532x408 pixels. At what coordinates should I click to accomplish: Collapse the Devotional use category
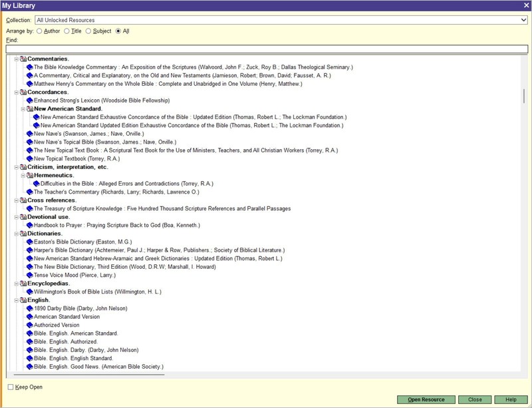point(16,217)
